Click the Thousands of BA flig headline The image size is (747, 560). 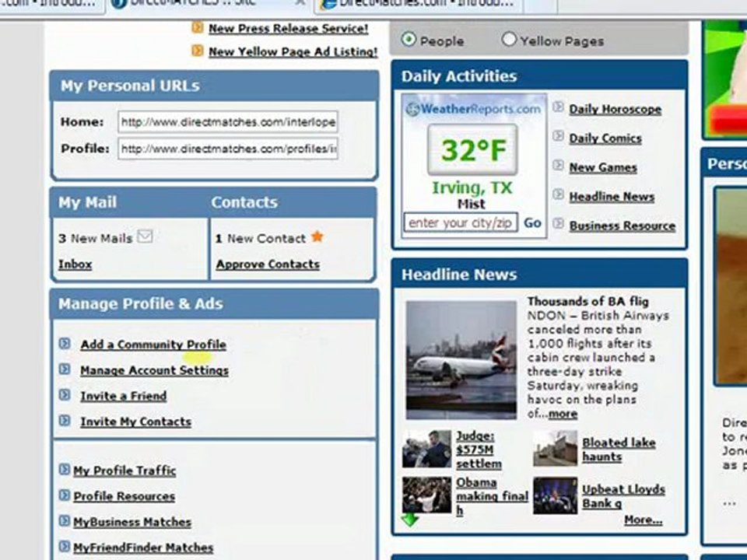coord(588,302)
